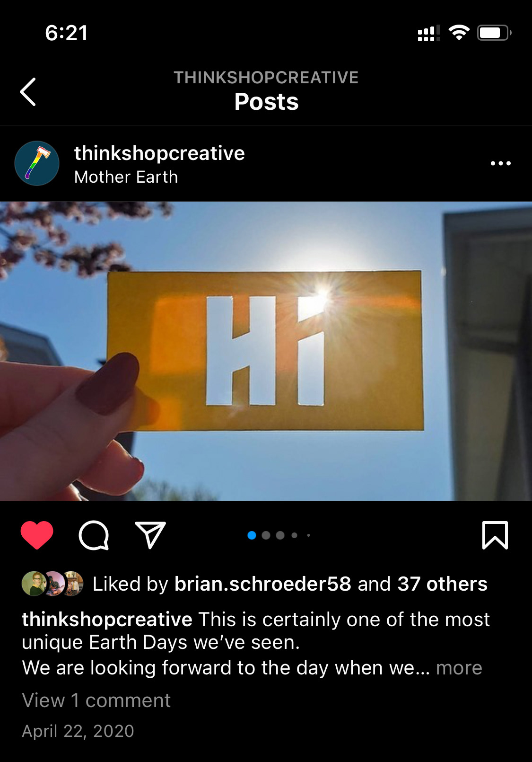
Task: Save the post with the bookmark icon
Action: (495, 535)
